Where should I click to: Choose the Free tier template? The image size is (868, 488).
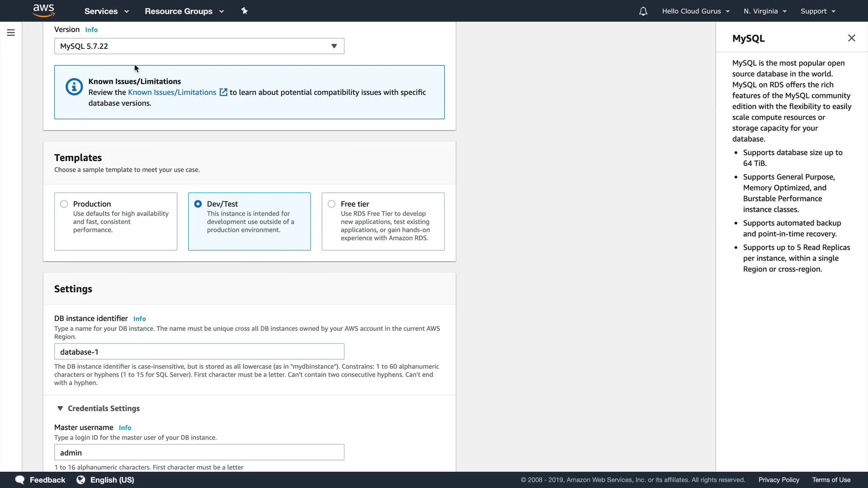coord(332,204)
